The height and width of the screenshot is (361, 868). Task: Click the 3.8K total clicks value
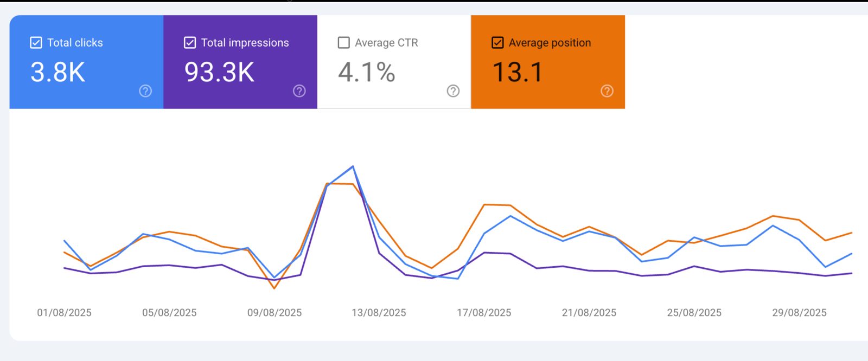coord(58,72)
